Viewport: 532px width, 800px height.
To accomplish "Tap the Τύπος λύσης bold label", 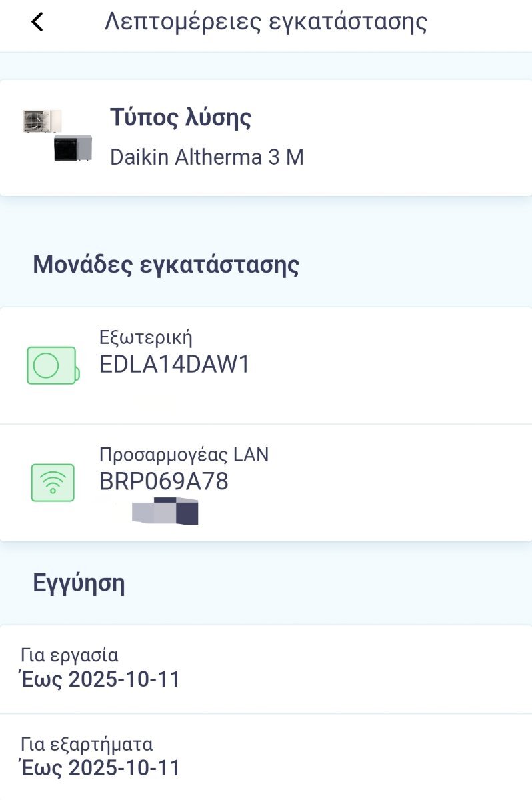I will coord(181,119).
